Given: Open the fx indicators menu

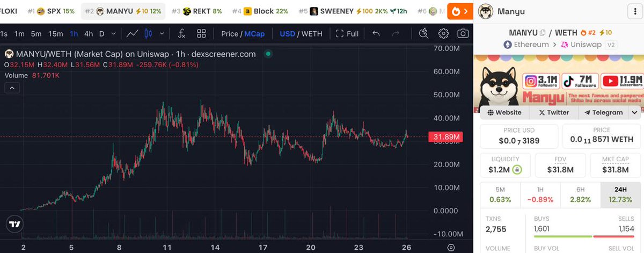Looking at the screenshot, I should (181, 33).
